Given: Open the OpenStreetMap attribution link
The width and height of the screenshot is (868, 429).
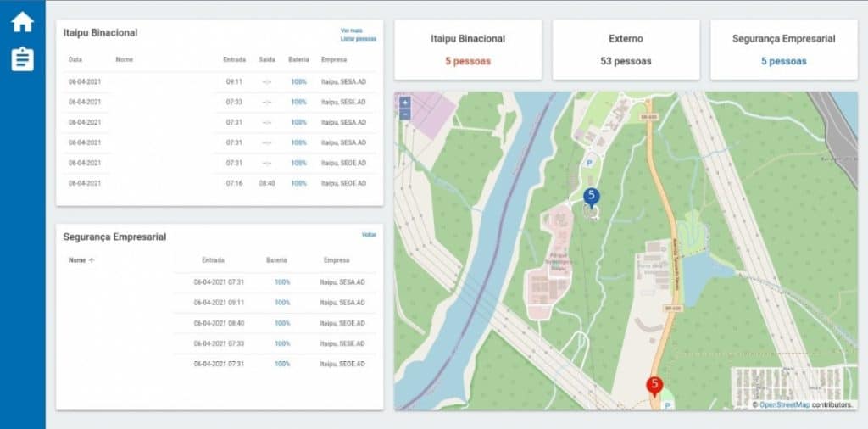Looking at the screenshot, I should [x=784, y=405].
